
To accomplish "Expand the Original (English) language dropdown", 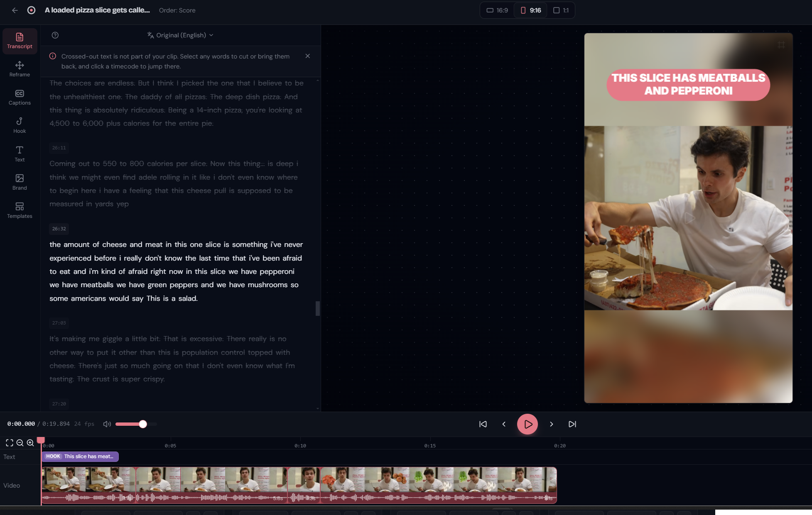I will pyautogui.click(x=180, y=35).
